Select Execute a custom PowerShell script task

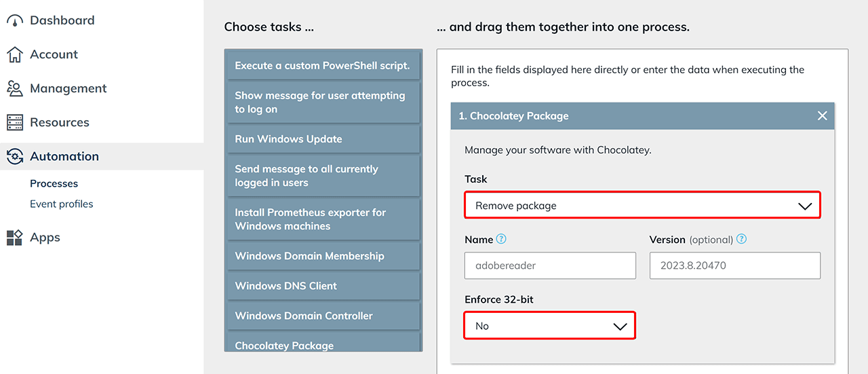(x=322, y=66)
